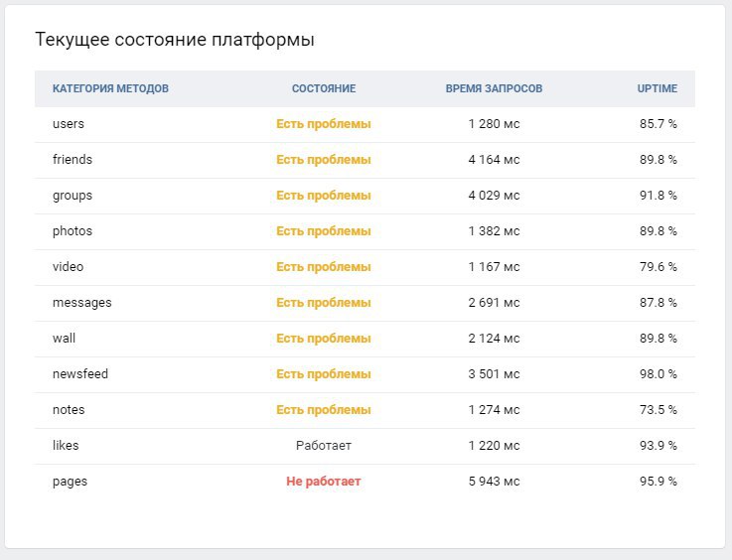Image resolution: width=732 pixels, height=560 pixels.
Task: Select the 'likes' category name
Action: pyautogui.click(x=66, y=446)
